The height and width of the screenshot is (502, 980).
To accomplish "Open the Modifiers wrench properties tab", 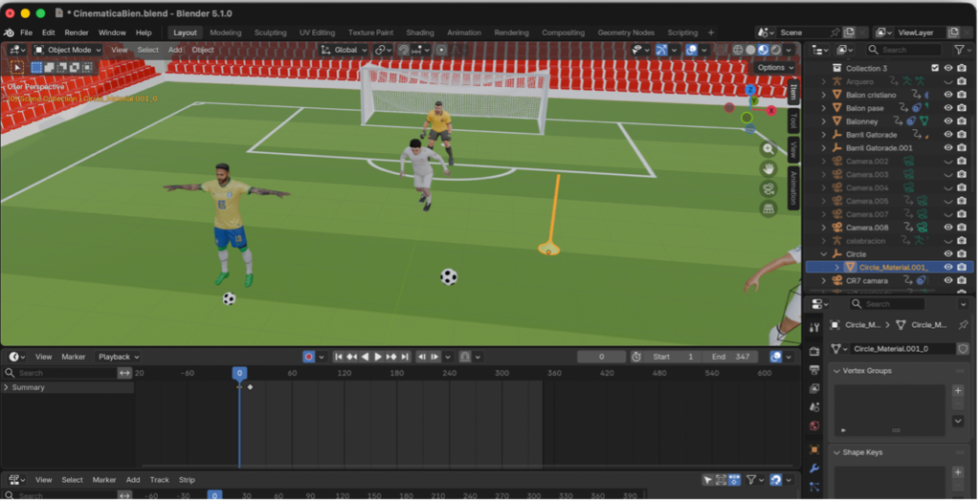I will (815, 469).
